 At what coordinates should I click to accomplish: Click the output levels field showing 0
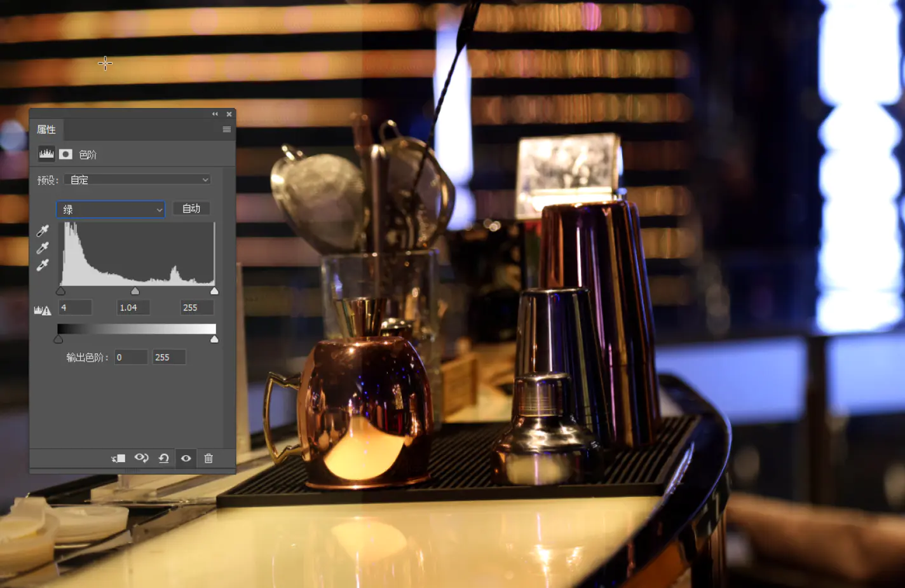click(x=131, y=357)
